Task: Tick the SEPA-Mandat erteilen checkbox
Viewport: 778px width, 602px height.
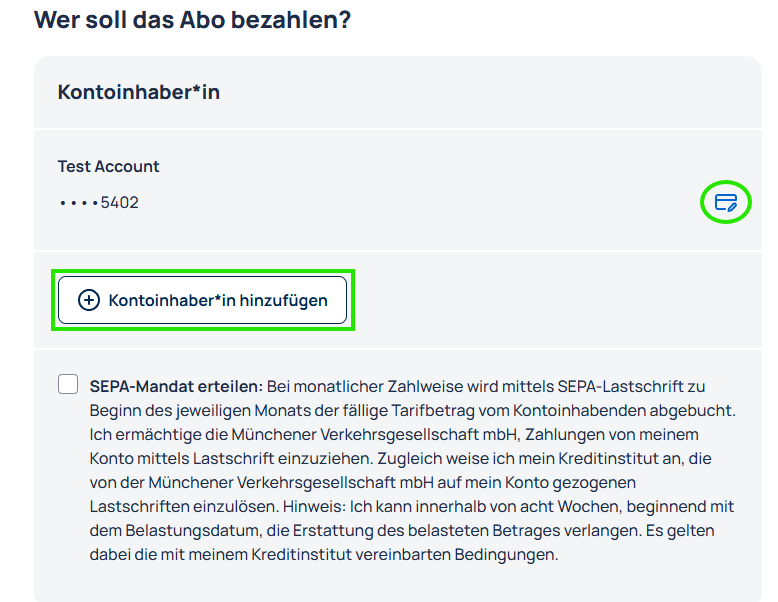Action: click(x=68, y=385)
